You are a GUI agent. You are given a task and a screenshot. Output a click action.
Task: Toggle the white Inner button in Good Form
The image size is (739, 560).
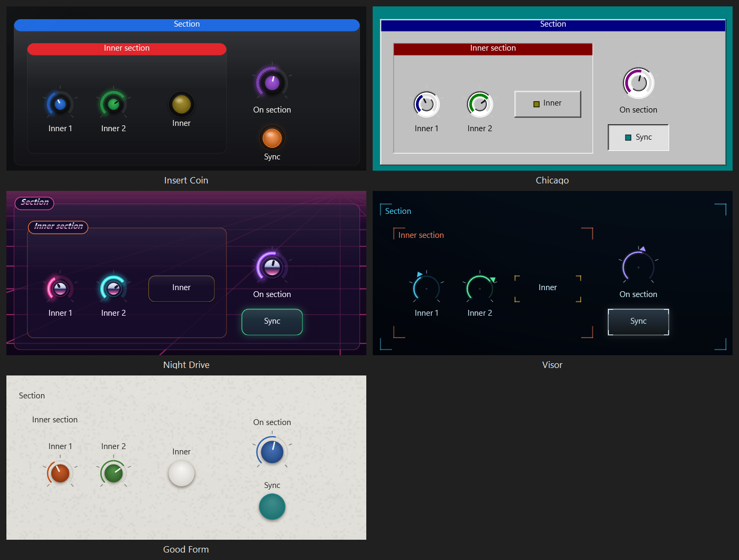click(181, 474)
